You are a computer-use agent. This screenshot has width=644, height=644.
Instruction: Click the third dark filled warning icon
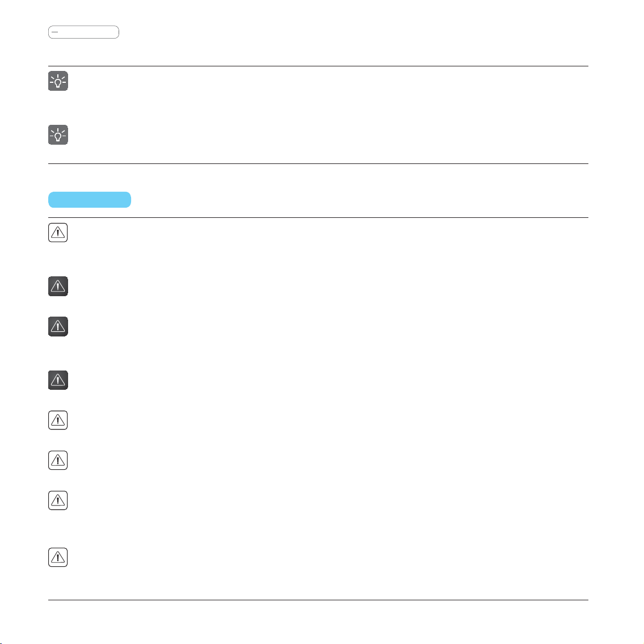click(x=58, y=380)
